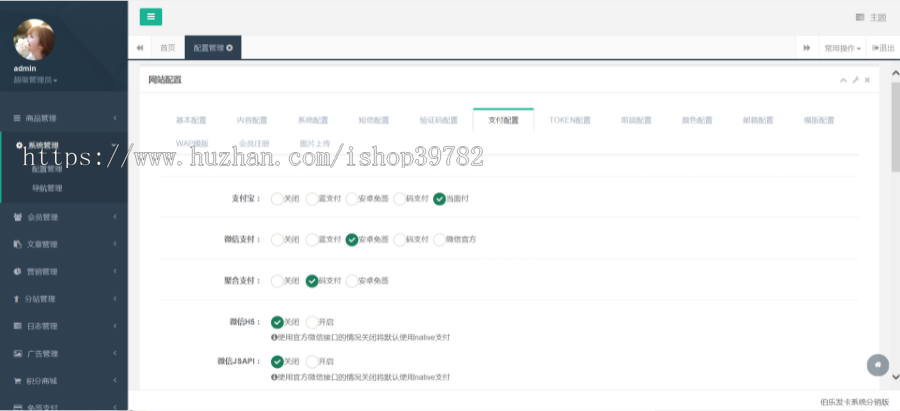Enable 开启 for 微信H5
The image size is (900, 411).
[311, 322]
